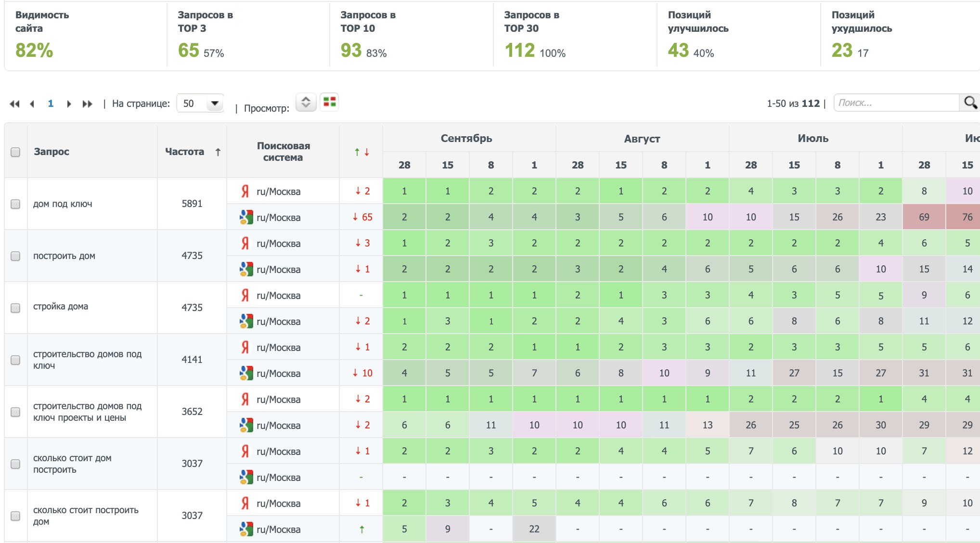Focus the Поиск search field
This screenshot has height=543, width=980.
click(x=896, y=103)
